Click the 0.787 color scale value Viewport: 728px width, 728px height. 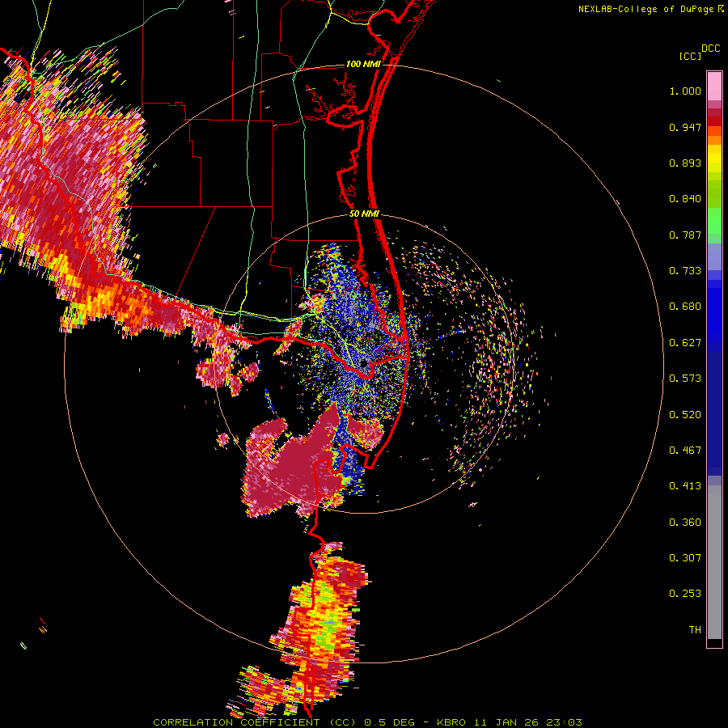[x=685, y=235]
